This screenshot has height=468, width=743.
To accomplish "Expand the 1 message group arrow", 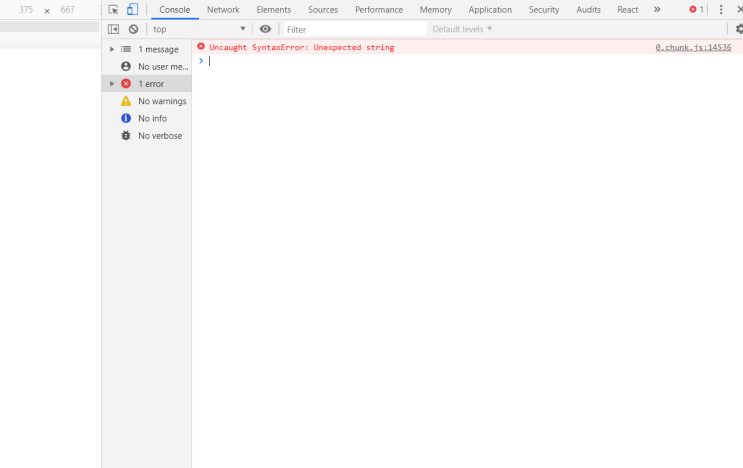I will tap(112, 49).
